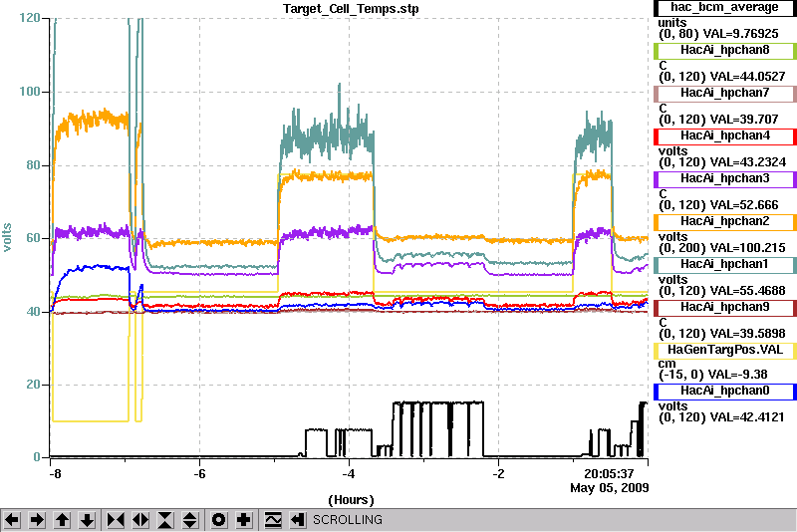The height and width of the screenshot is (532, 797).
Task: Click the VAL=100.215 readout
Action: pyautogui.click(x=748, y=247)
